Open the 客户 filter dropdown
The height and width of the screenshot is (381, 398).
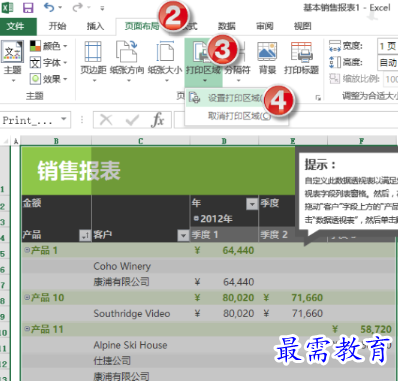183,235
